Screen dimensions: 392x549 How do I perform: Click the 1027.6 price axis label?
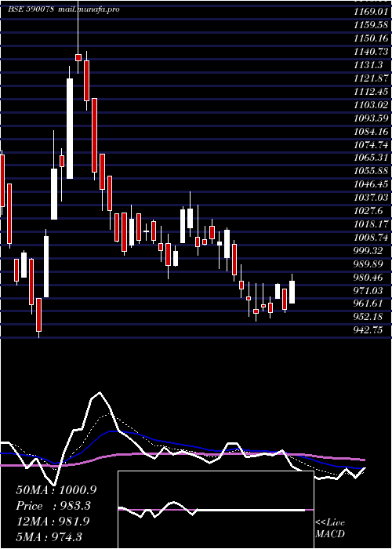pos(368,211)
